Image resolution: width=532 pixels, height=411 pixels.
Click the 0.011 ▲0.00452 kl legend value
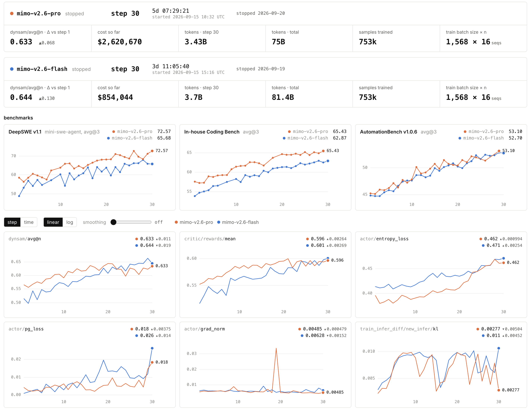pyautogui.click(x=502, y=335)
